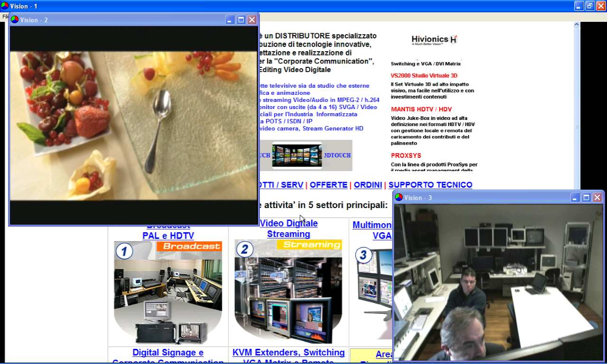Open the Vision - 2 window system icon
607x364 pixels.
pyautogui.click(x=15, y=20)
